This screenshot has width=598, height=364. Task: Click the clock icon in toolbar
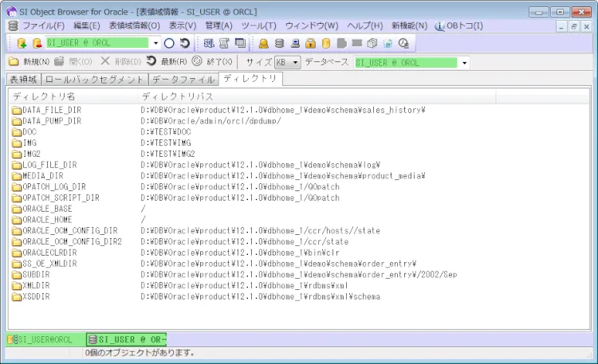point(403,43)
